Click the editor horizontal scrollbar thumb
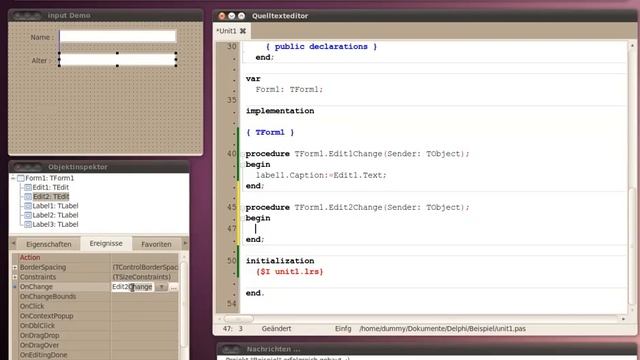 tap(239, 318)
